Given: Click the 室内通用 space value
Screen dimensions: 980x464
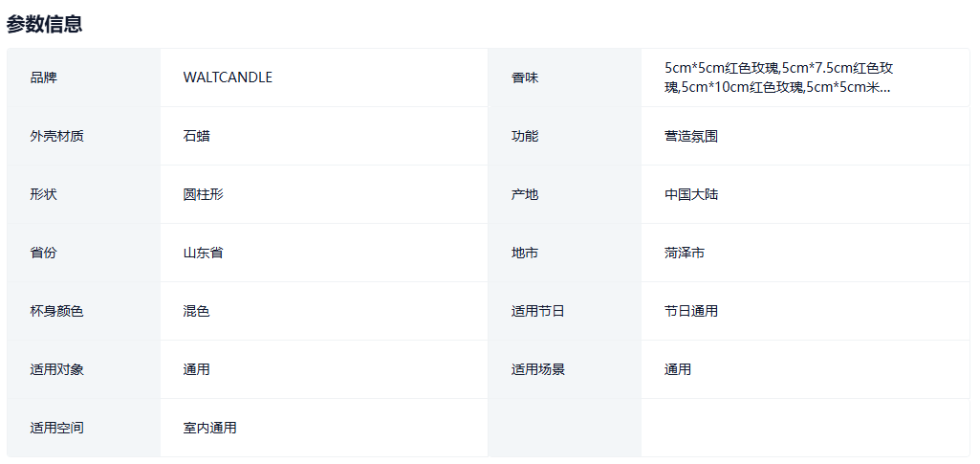Looking at the screenshot, I should click(210, 428).
